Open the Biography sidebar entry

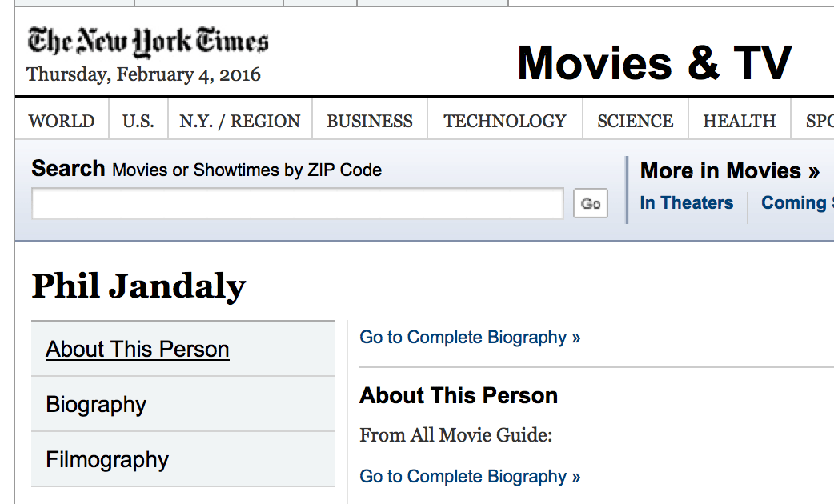(x=95, y=405)
